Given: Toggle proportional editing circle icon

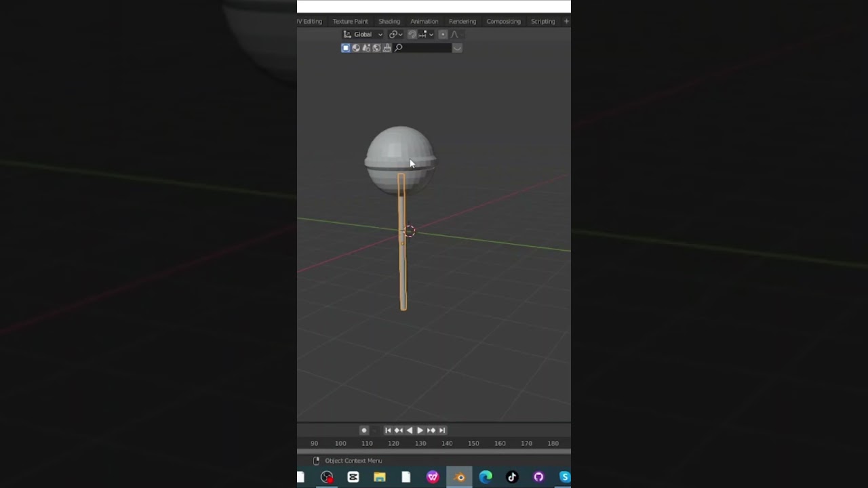Looking at the screenshot, I should [443, 35].
